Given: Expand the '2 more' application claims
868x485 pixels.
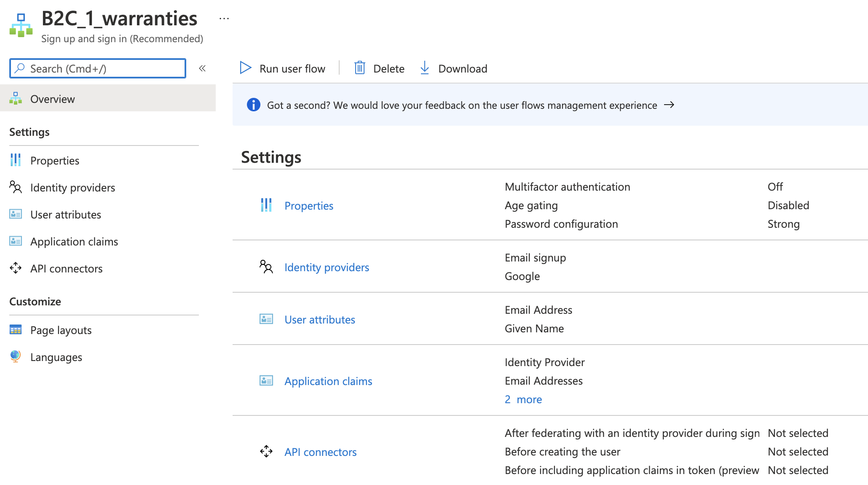Looking at the screenshot, I should point(523,399).
